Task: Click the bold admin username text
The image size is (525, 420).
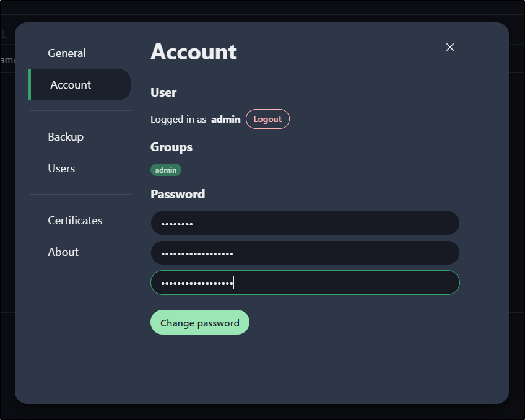Action: [226, 119]
